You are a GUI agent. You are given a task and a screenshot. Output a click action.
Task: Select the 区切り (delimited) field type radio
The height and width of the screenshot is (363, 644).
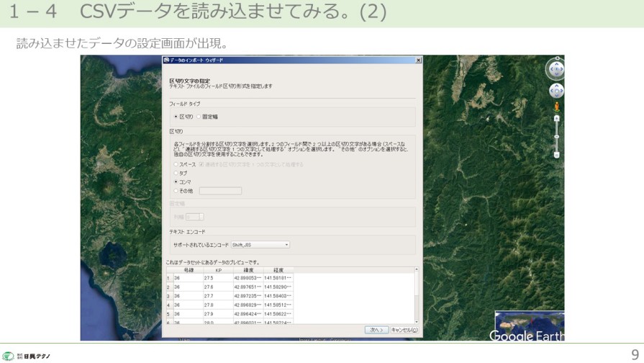176,117
